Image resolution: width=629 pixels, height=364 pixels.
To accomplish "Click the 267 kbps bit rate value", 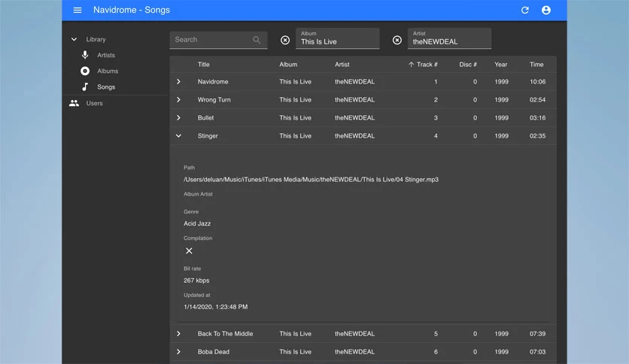I will tap(196, 281).
